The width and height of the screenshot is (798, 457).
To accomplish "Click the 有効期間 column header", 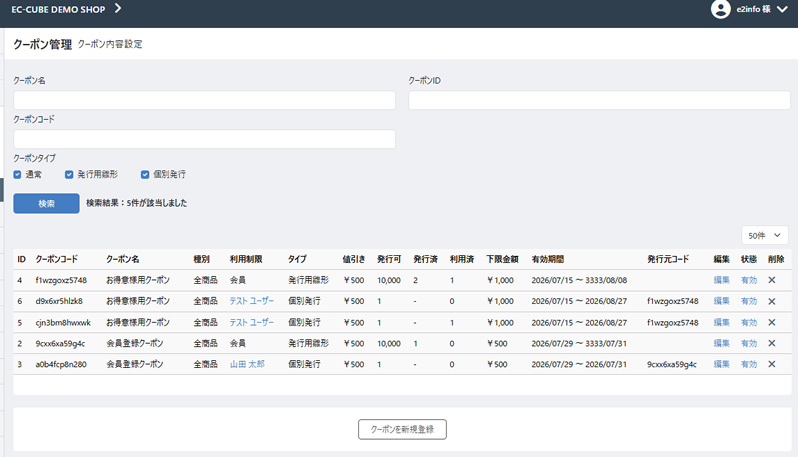I will (x=548, y=259).
